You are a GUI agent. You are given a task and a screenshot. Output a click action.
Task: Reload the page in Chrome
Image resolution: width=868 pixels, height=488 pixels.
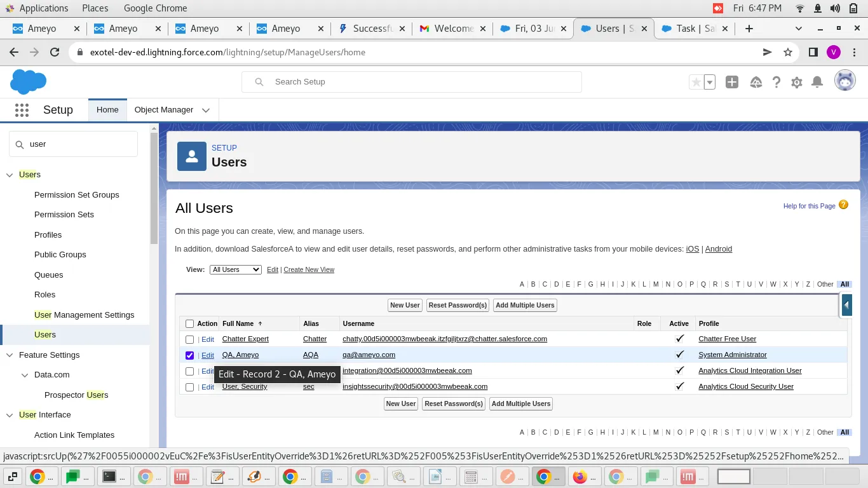pyautogui.click(x=55, y=52)
